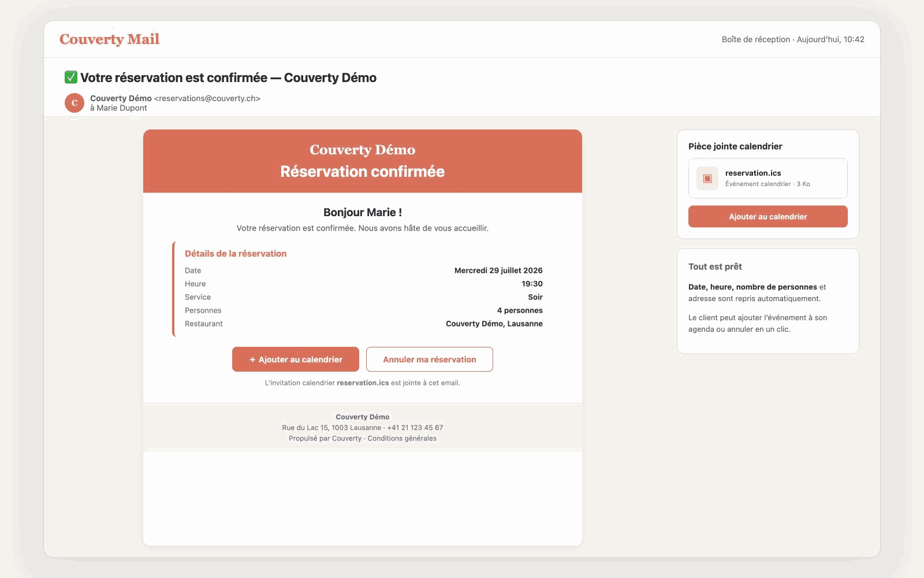Open the reservation.ics attachment card
924x578 pixels.
pyautogui.click(x=768, y=178)
